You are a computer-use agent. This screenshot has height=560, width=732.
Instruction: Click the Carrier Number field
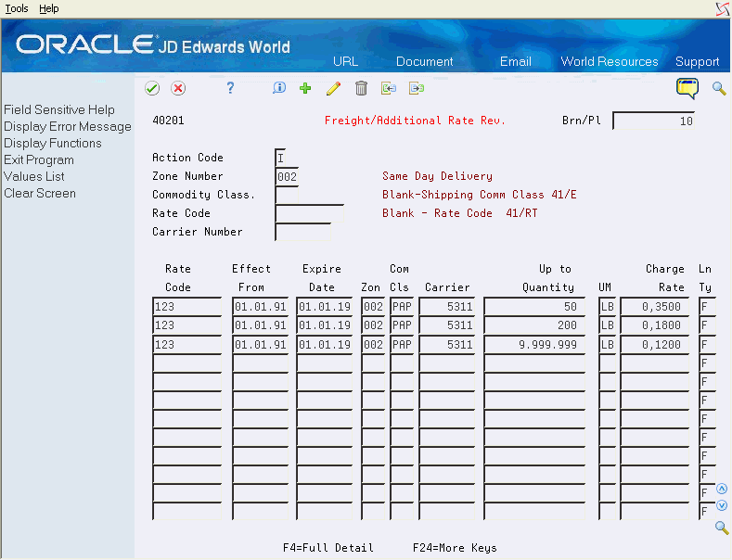(303, 232)
